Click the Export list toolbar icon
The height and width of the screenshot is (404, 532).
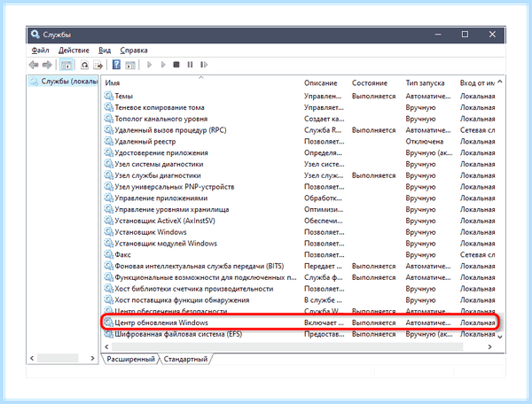pyautogui.click(x=98, y=65)
